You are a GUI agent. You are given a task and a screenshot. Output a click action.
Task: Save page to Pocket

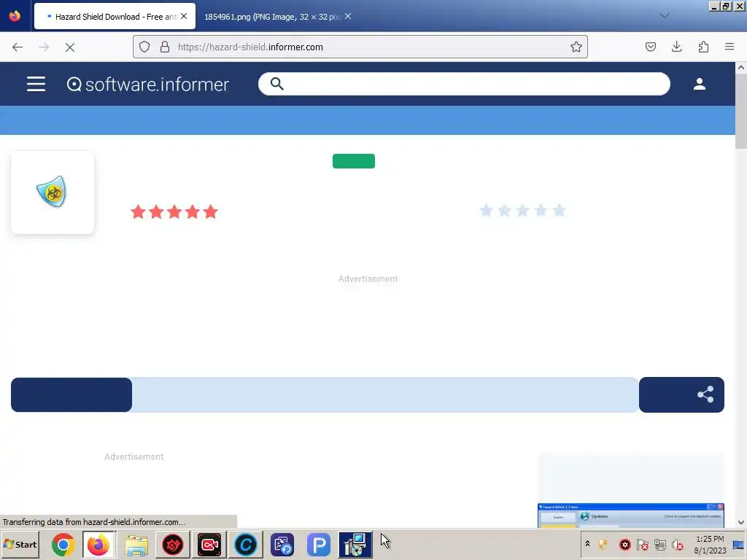(650, 47)
